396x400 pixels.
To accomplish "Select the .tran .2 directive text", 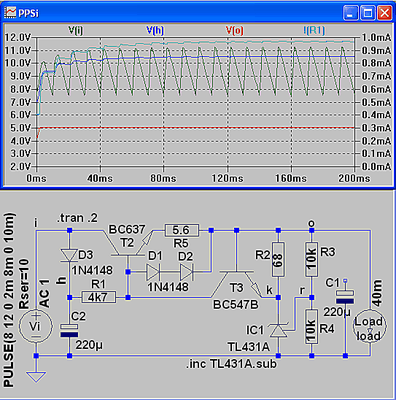I will coord(77,218).
